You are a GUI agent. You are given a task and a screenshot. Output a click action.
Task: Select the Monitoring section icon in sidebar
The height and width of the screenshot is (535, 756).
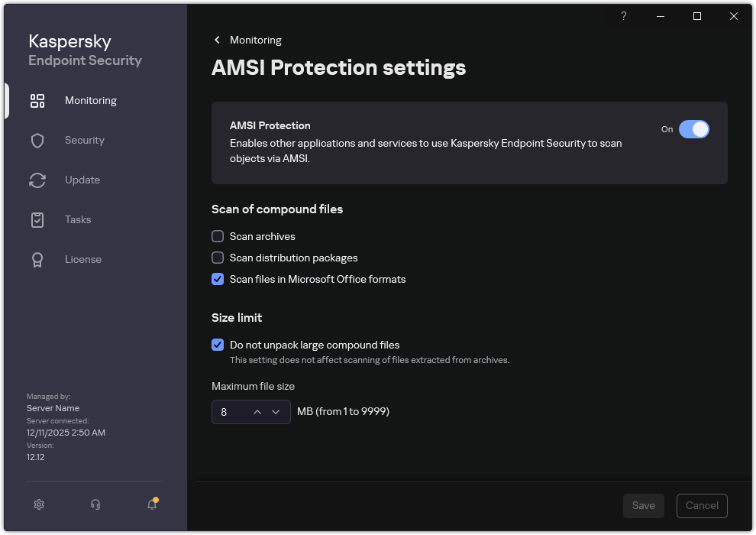pyautogui.click(x=37, y=100)
